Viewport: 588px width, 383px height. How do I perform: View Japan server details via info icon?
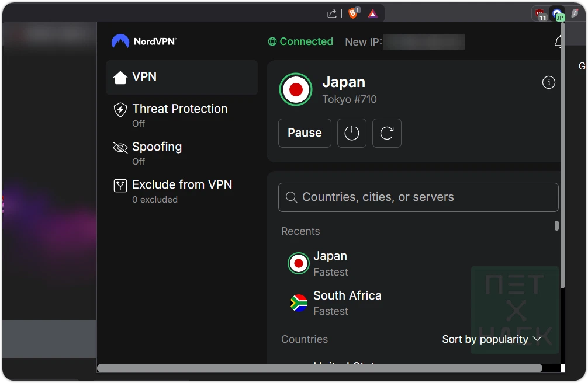coord(548,82)
